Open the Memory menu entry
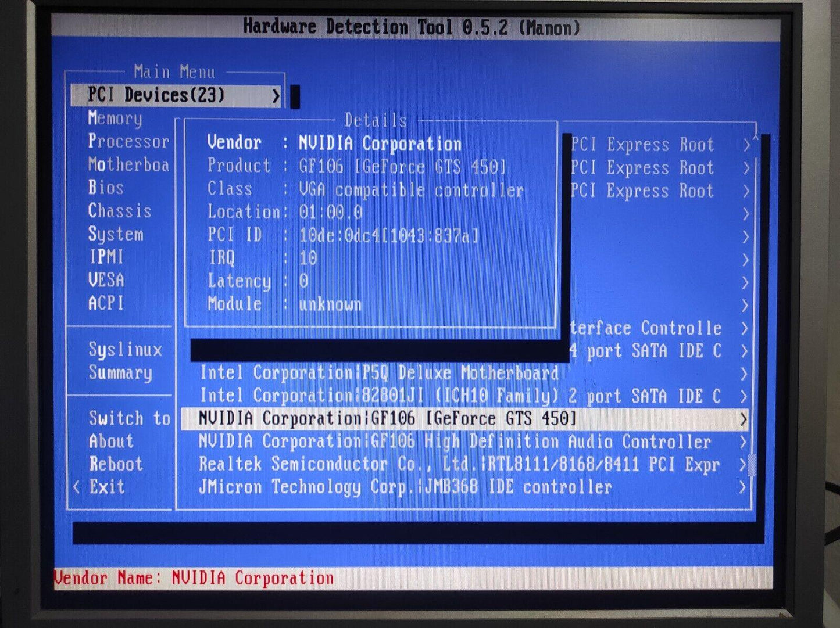 (115, 119)
